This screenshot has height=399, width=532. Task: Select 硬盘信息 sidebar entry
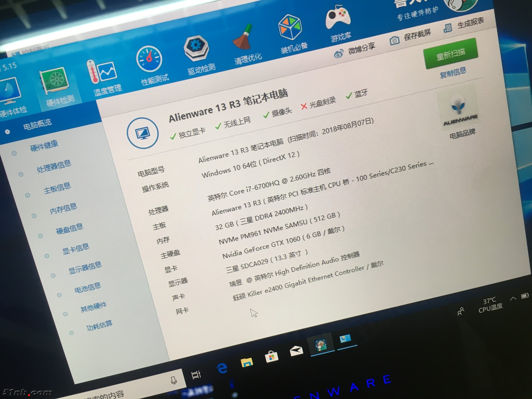69,228
